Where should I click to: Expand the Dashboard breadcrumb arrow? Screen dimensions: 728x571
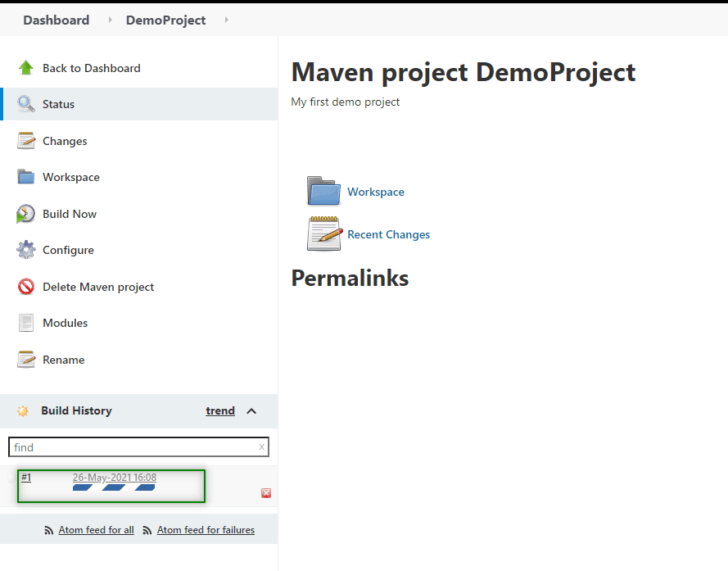(x=109, y=20)
